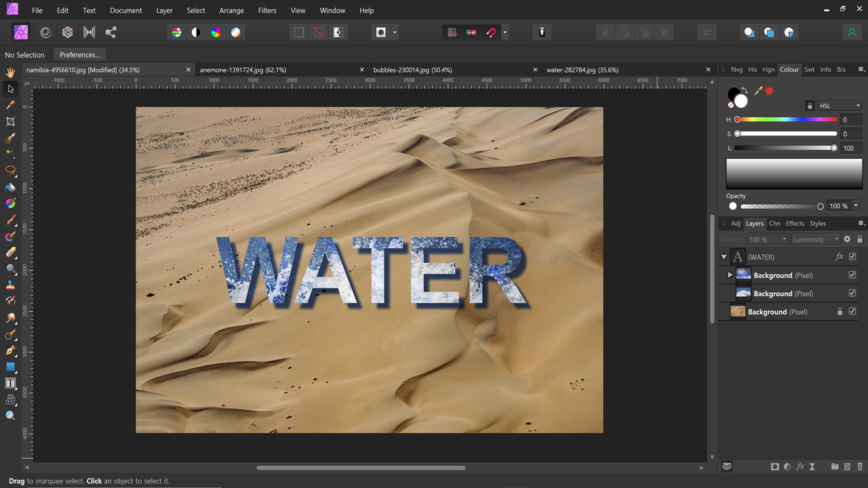Open the Filters menu
868x488 pixels.
click(267, 10)
